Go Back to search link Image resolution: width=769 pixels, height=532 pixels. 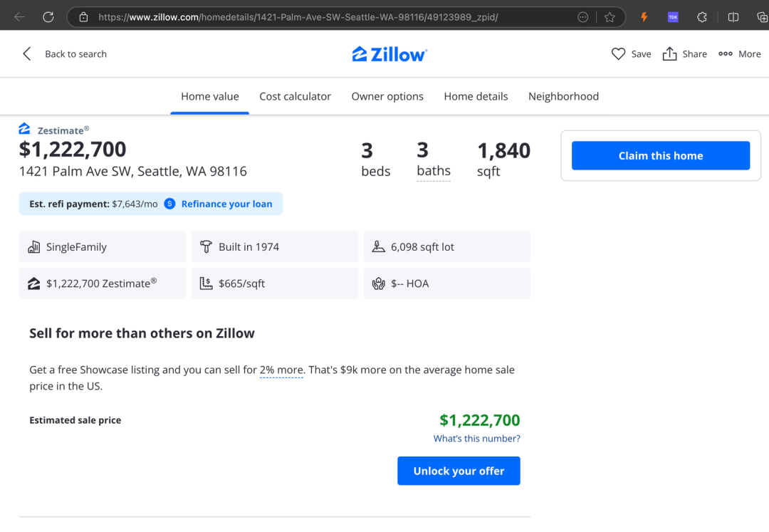click(x=75, y=54)
